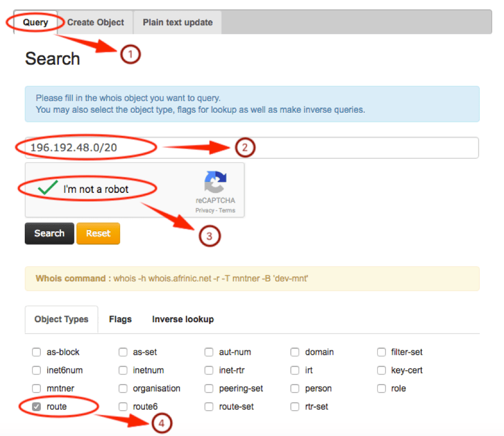
Task: Enable the organisation checkbox
Action: pyautogui.click(x=123, y=388)
